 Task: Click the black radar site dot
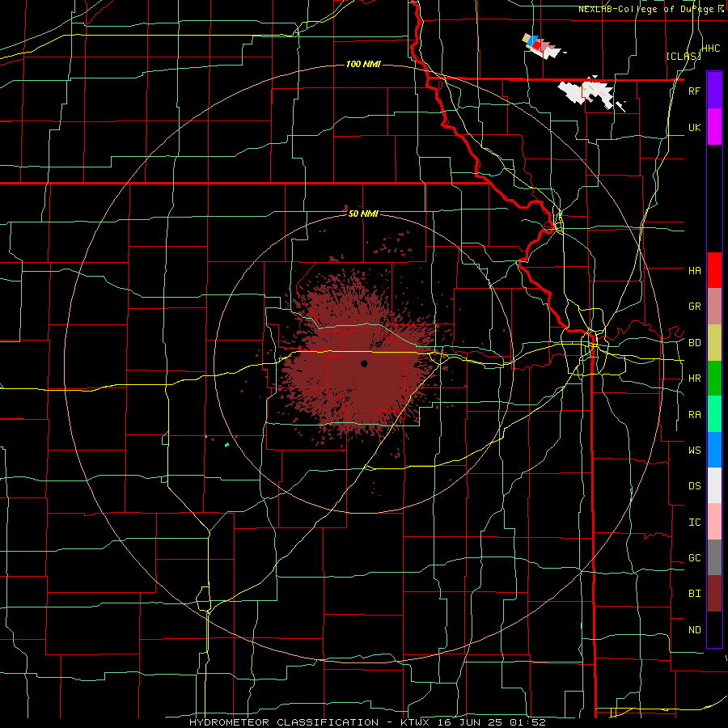364,363
